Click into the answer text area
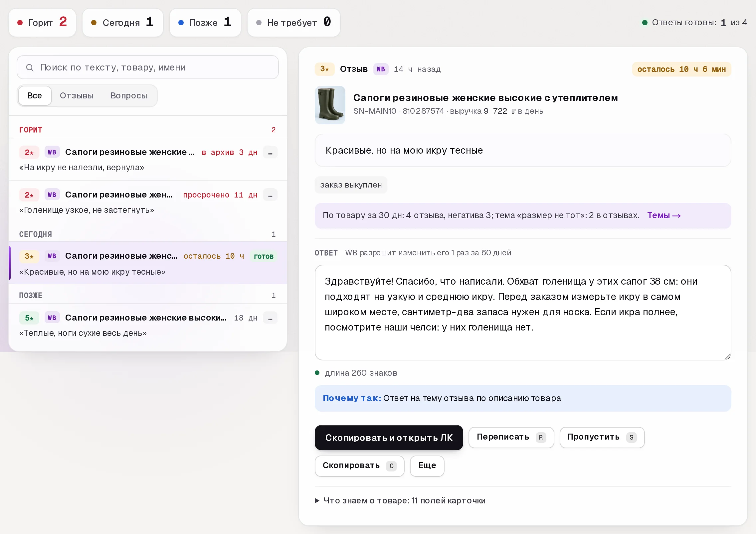This screenshot has width=756, height=534. pyautogui.click(x=523, y=313)
